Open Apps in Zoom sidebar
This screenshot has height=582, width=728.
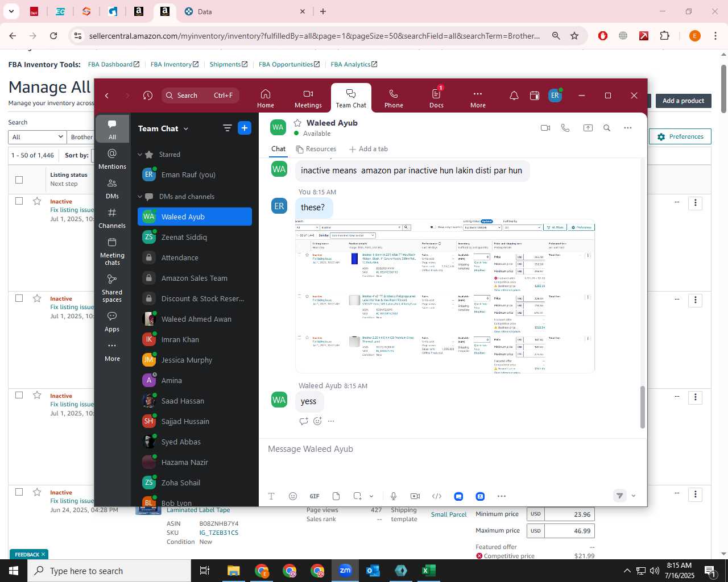[x=112, y=322]
